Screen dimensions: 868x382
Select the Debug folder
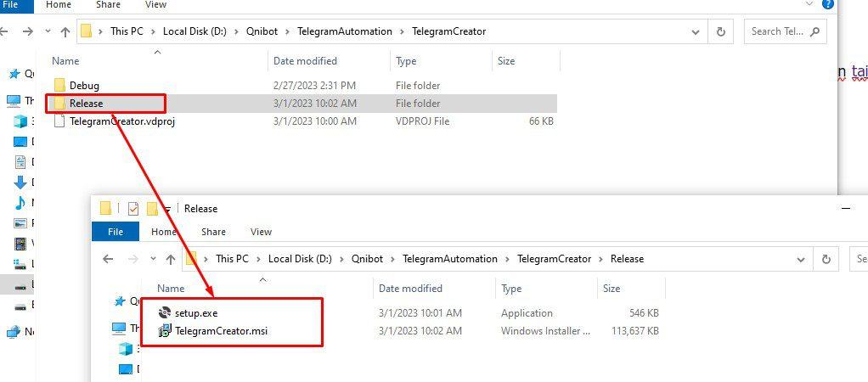84,85
